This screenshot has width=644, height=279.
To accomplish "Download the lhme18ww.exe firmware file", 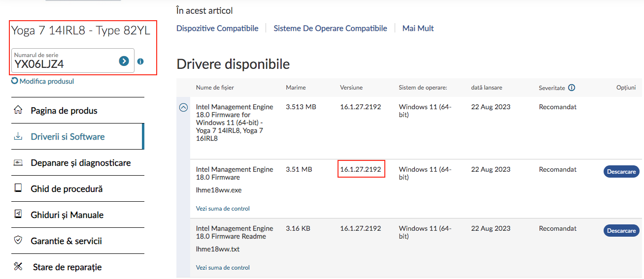I will click(621, 172).
